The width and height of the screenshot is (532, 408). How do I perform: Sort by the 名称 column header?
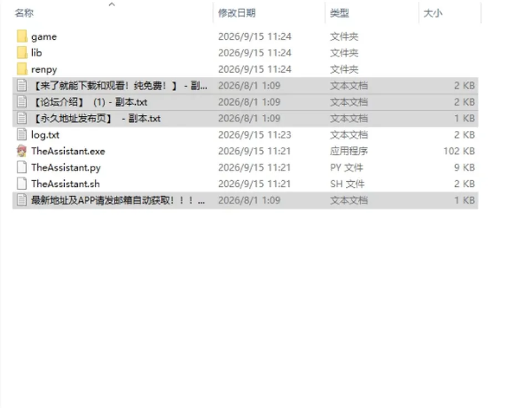point(24,13)
